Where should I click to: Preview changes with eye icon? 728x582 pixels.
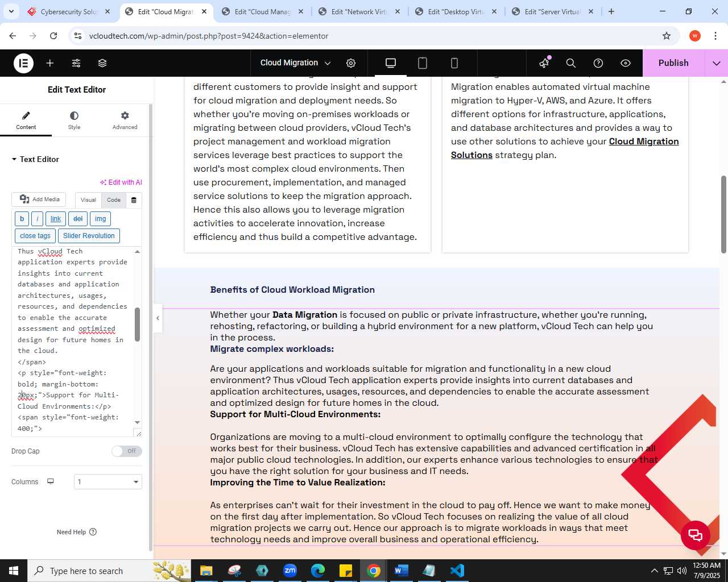click(x=626, y=63)
